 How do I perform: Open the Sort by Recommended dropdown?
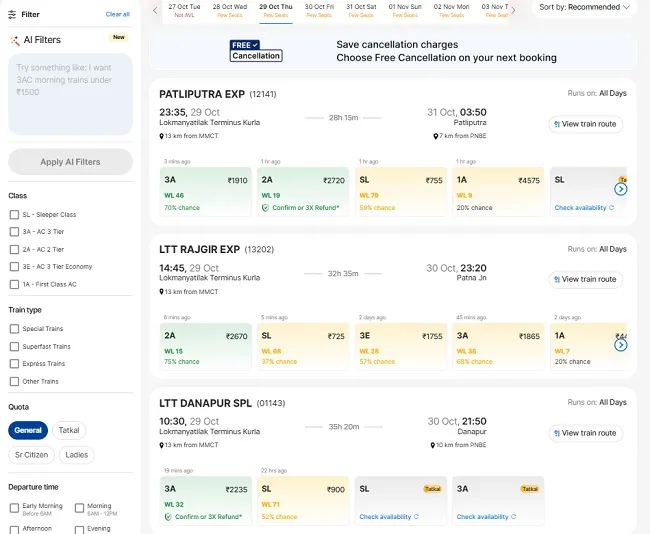[584, 7]
